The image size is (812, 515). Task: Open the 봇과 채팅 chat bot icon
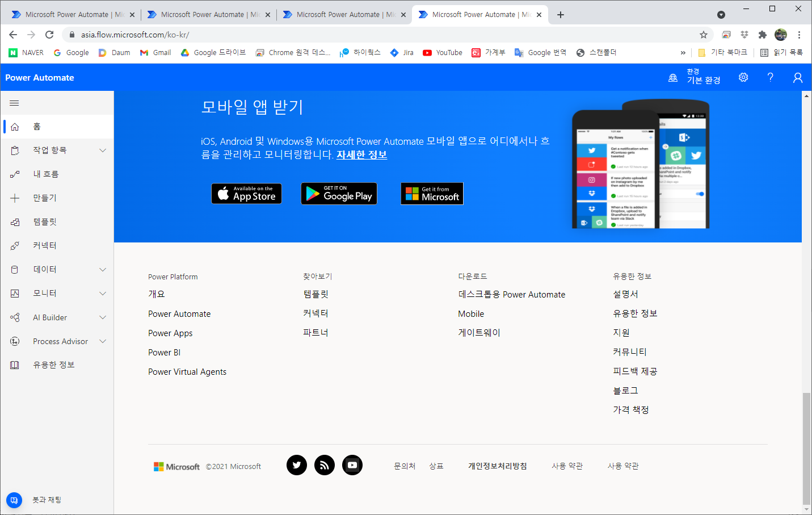14,500
